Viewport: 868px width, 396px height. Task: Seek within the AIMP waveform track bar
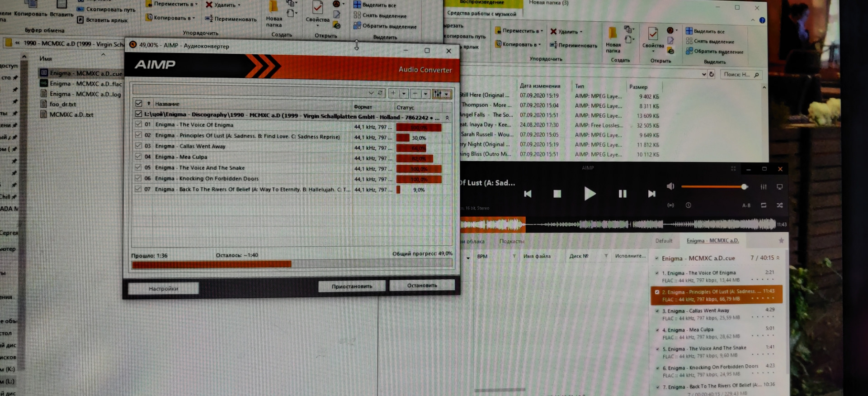pos(618,224)
